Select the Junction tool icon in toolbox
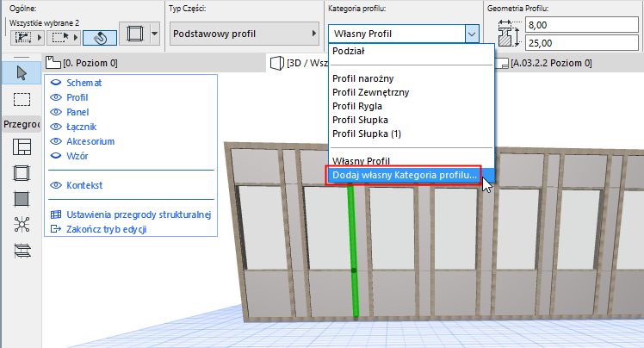 22,224
